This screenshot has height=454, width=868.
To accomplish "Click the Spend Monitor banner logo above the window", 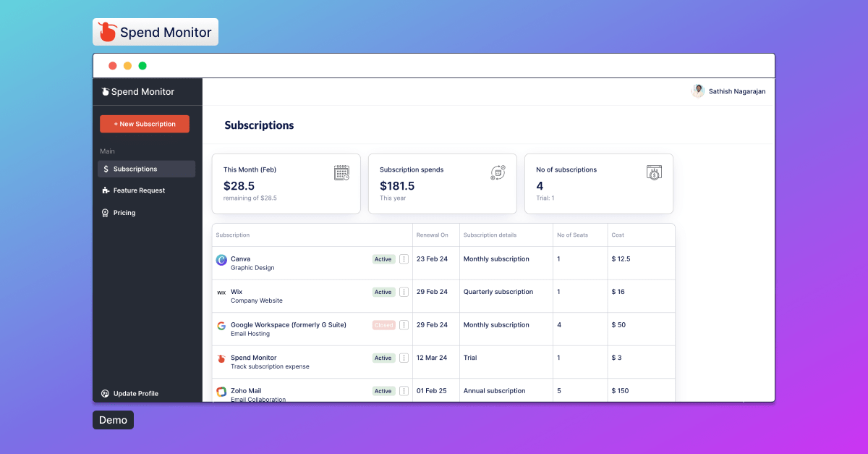I will tap(156, 32).
